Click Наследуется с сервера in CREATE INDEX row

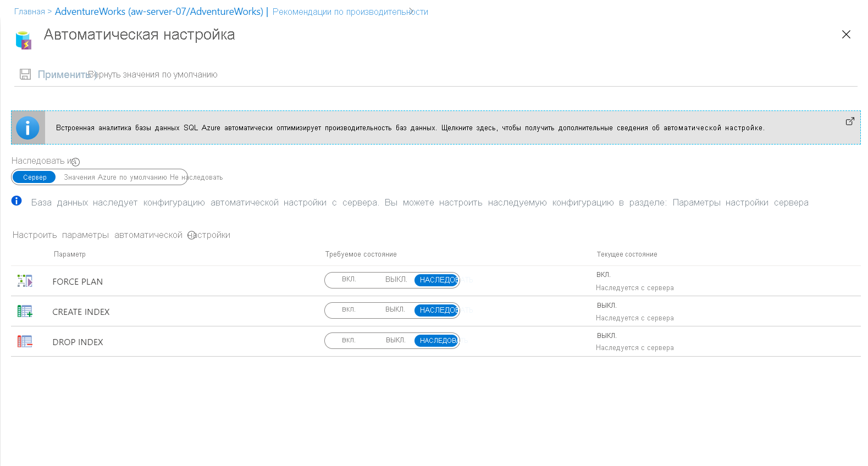pyautogui.click(x=635, y=318)
